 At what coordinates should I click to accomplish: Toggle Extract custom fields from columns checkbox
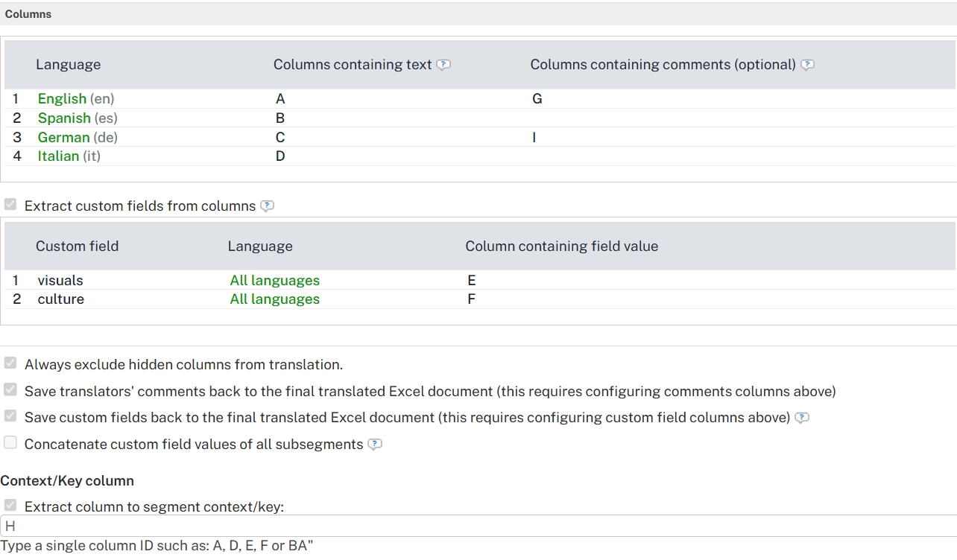point(10,205)
